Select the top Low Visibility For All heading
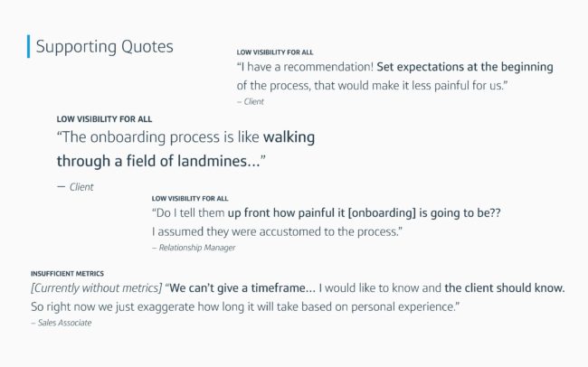 click(275, 52)
